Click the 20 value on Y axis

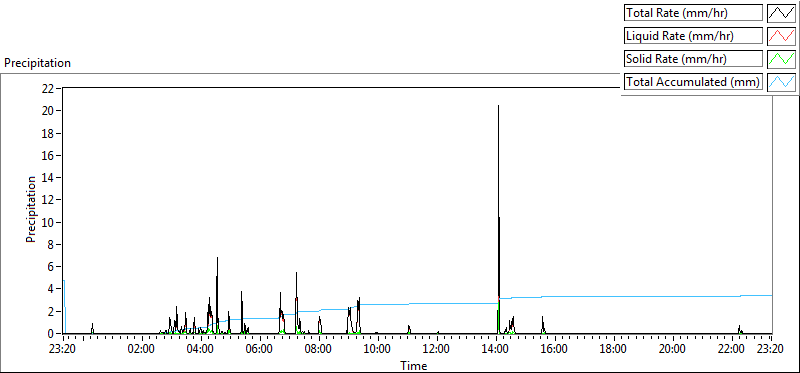(48, 111)
